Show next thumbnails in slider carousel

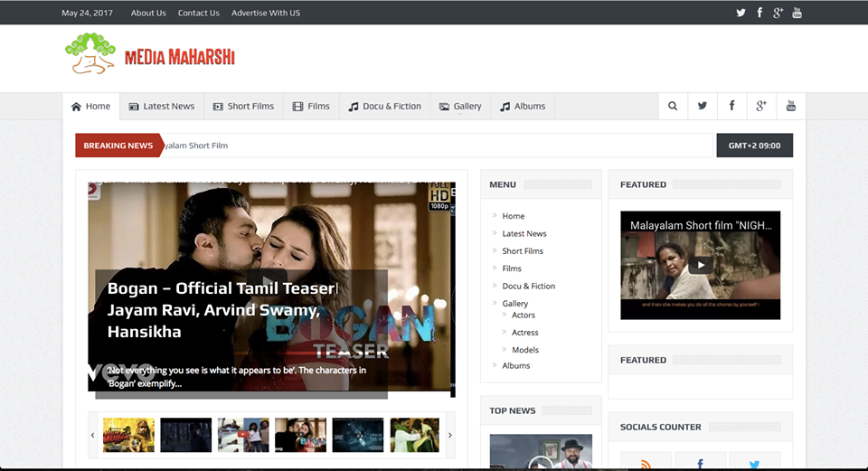click(450, 435)
